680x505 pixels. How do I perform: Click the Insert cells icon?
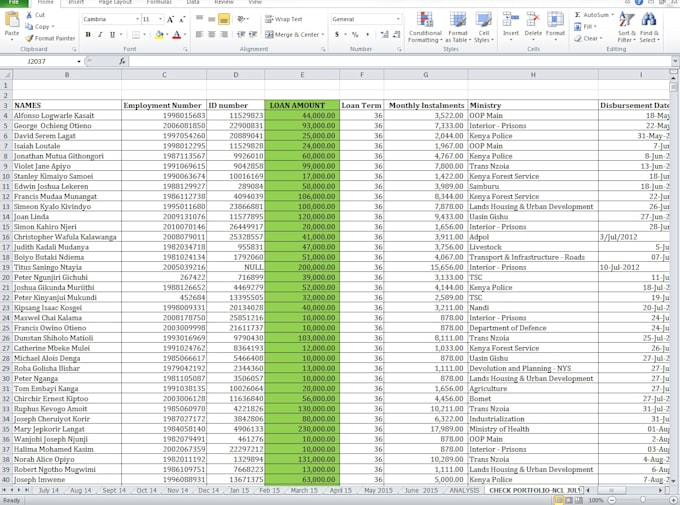click(x=510, y=20)
